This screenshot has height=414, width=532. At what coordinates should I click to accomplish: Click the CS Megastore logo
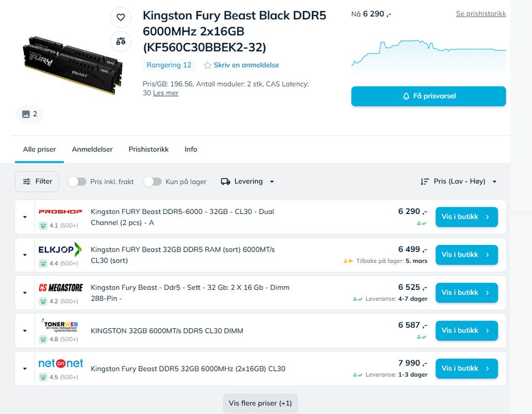(x=60, y=288)
